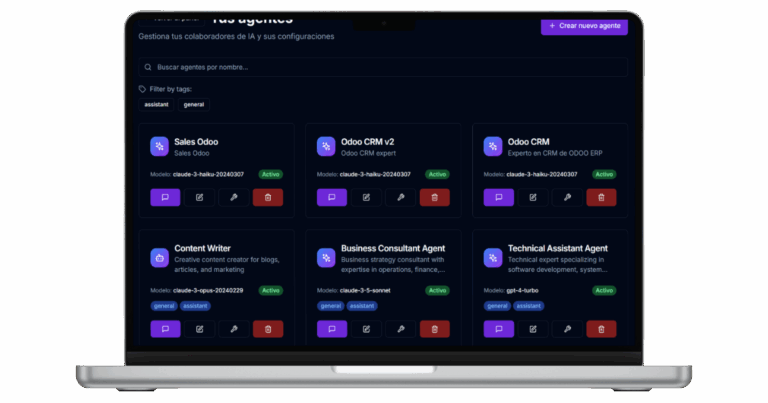Click trash icon on Odoo CRM card

click(600, 197)
